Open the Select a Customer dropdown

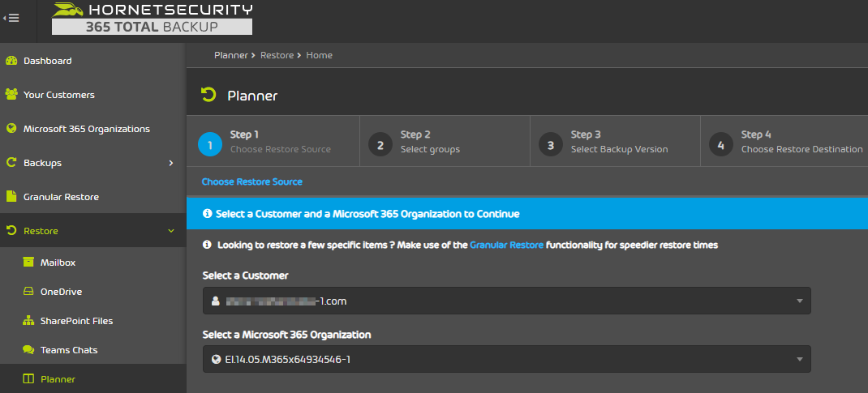tap(506, 301)
